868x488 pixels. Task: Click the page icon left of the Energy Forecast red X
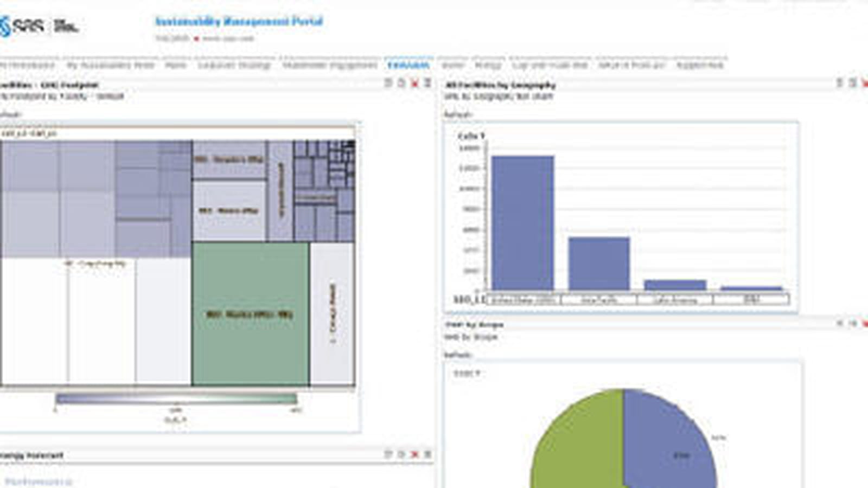coord(402,454)
